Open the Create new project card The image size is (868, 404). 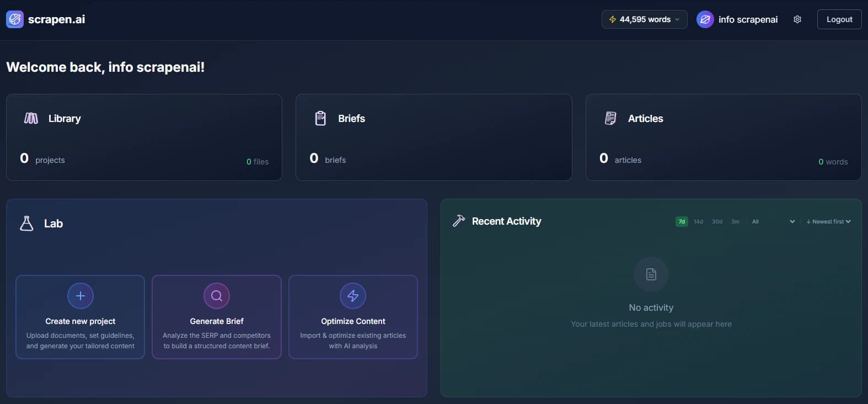(81, 317)
